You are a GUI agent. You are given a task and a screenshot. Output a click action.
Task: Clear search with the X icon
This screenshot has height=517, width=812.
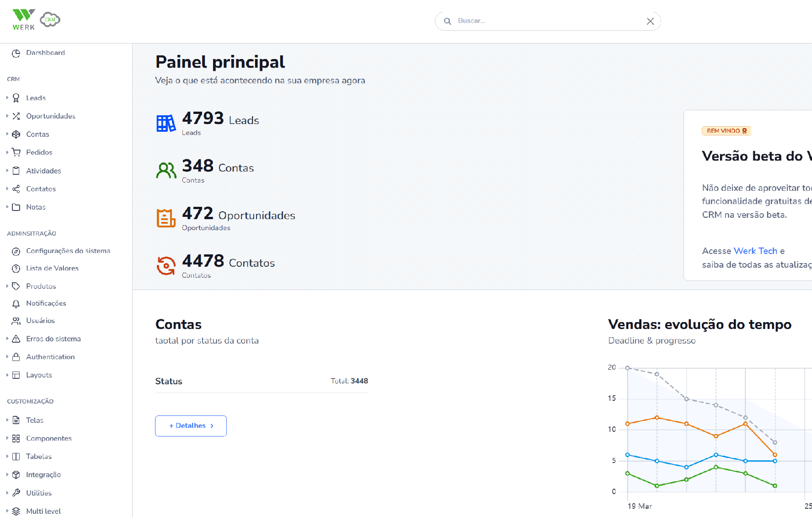(x=650, y=21)
